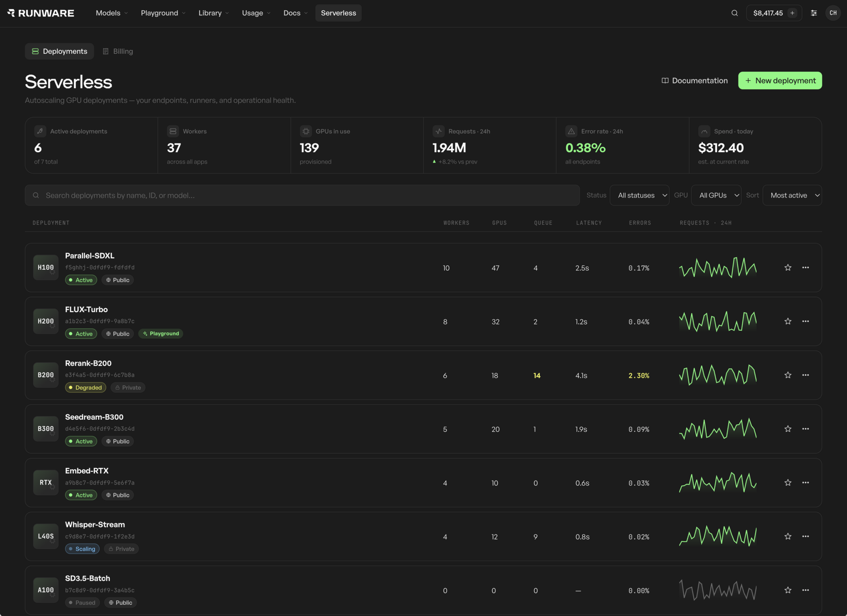Click the SD3.5-Batch requests sparkline
The width and height of the screenshot is (847, 616).
[718, 590]
